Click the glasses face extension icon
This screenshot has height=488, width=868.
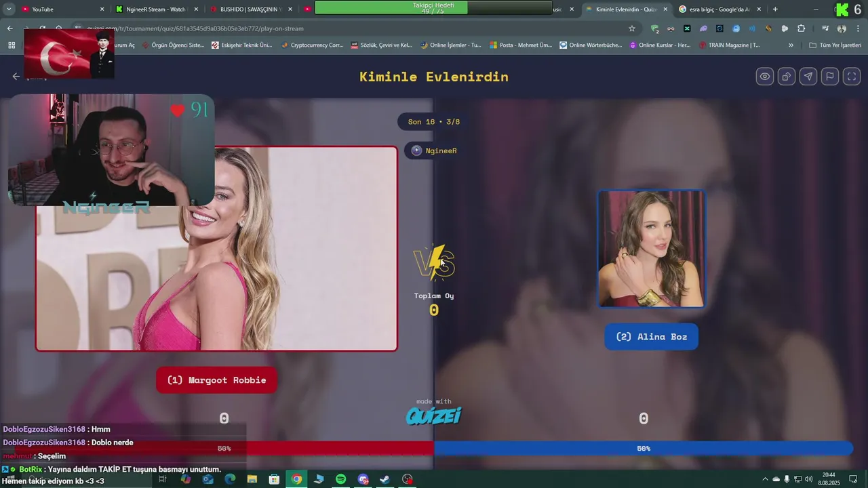coord(671,28)
